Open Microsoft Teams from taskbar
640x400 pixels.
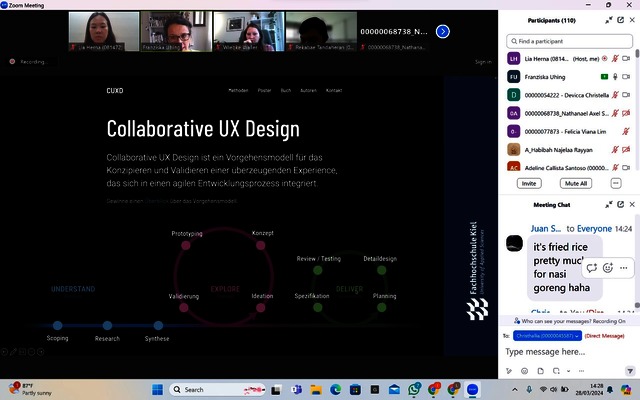point(296,389)
